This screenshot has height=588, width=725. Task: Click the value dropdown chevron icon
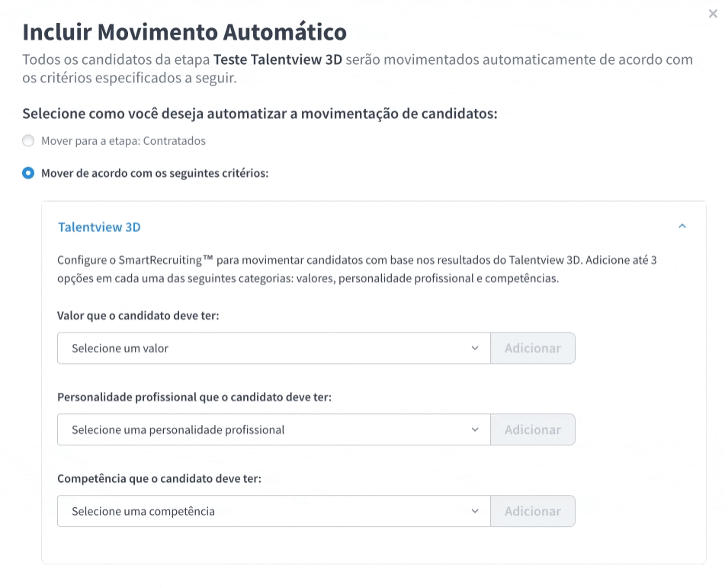(x=476, y=348)
